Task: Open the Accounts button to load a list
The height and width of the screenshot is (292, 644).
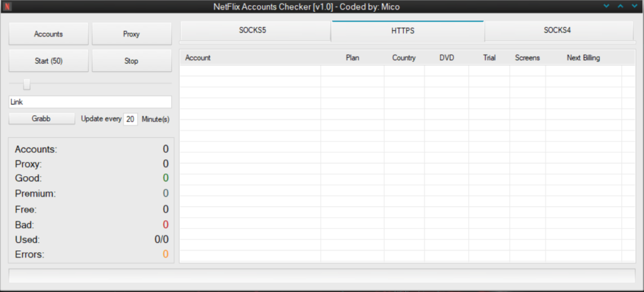Action: click(x=48, y=34)
